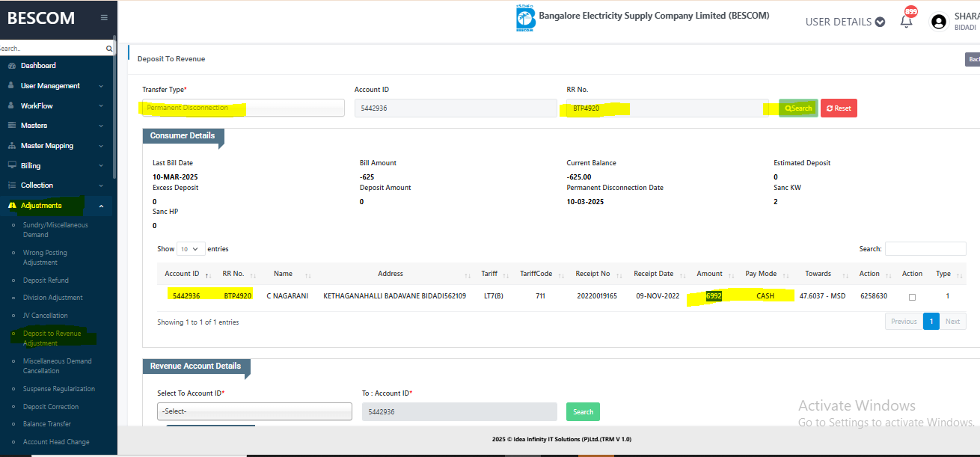Viewport: 980px width, 457px height.
Task: Click the sidebar search magnifier icon
Action: pos(109,49)
